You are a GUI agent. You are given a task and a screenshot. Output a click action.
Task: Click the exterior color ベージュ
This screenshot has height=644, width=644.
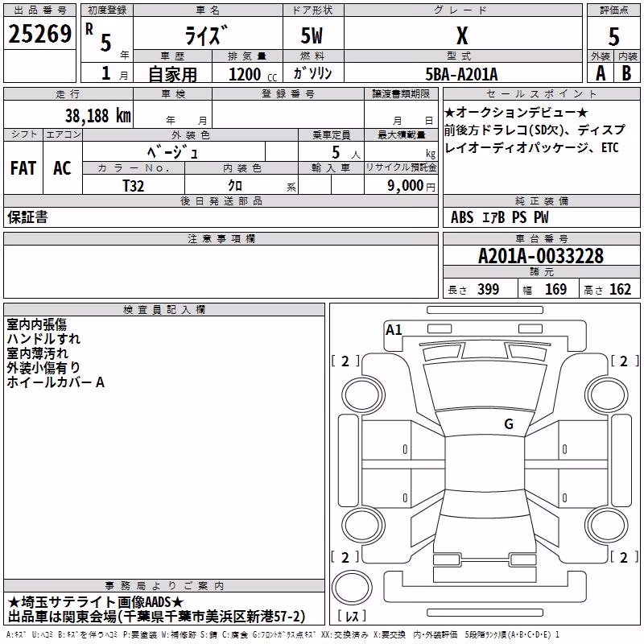[173, 153]
